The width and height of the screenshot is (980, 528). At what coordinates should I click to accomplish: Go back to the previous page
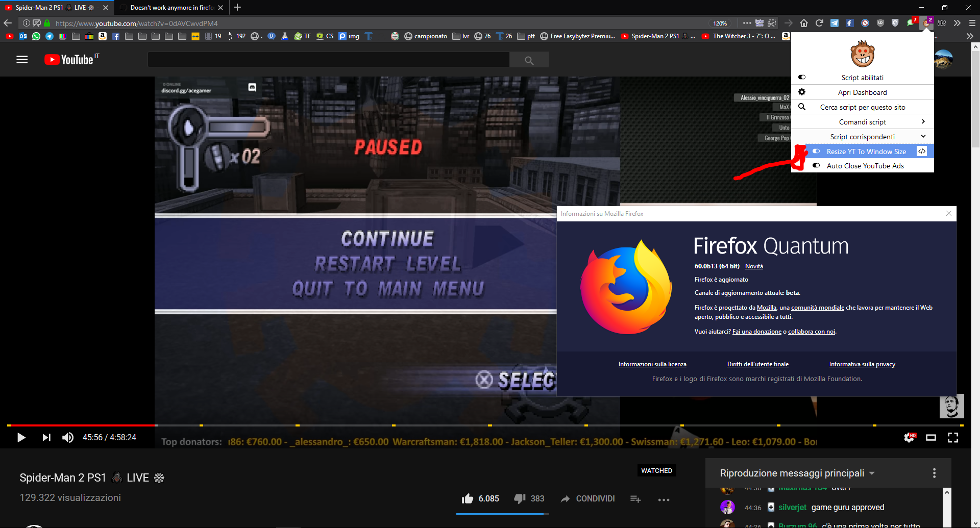point(8,23)
